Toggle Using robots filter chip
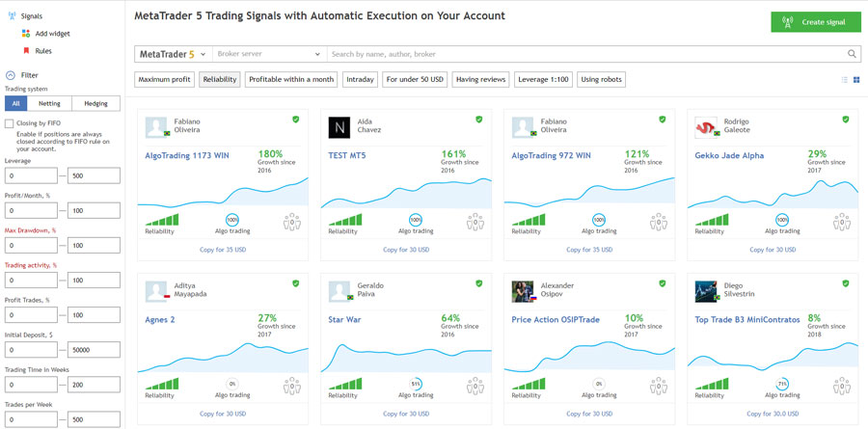Image resolution: width=868 pixels, height=429 pixels. point(601,80)
